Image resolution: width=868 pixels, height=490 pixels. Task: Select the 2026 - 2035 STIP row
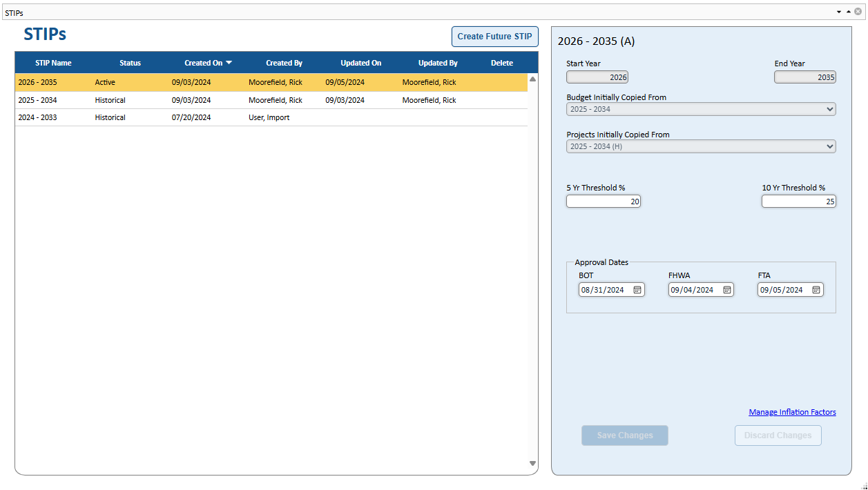(x=271, y=82)
